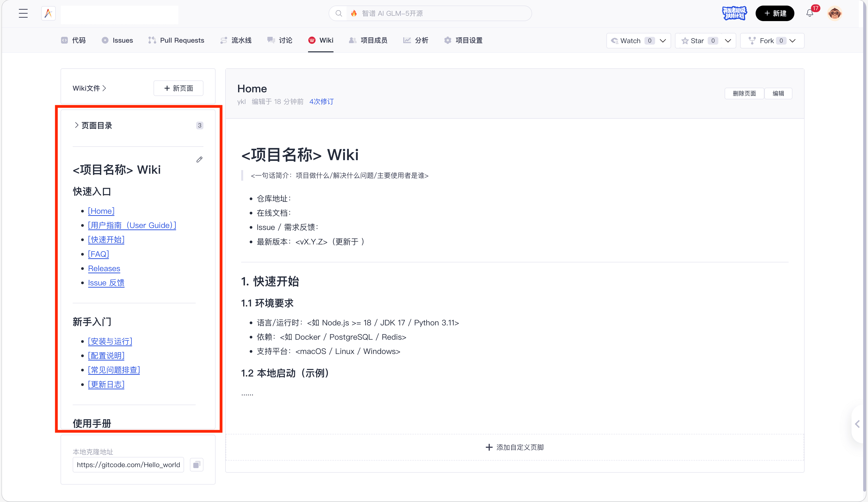Select the local clone URL input field
Screen dimensions: 868x502
[128, 464]
